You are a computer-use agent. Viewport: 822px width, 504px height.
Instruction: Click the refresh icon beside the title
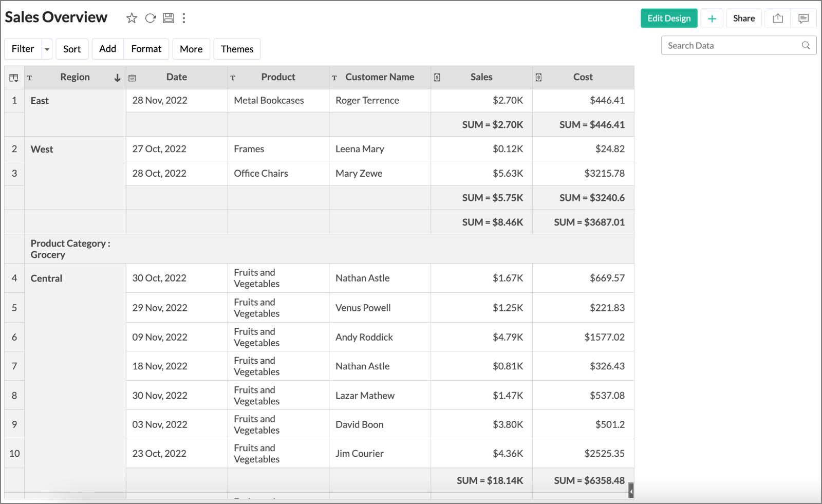(150, 18)
